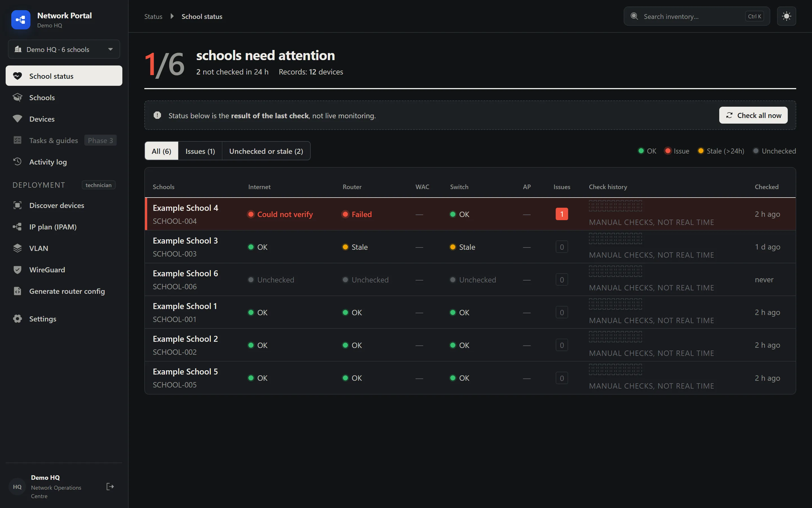This screenshot has width=812, height=508.
Task: Click the Generate router config file icon
Action: coord(17,291)
